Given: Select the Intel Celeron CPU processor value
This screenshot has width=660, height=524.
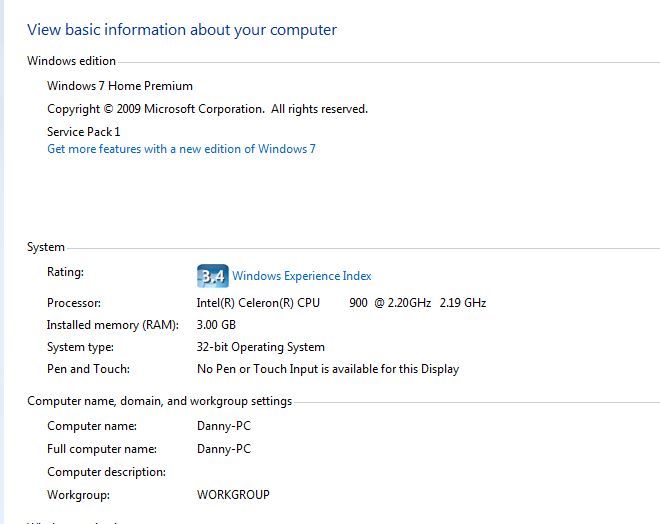Looking at the screenshot, I should pyautogui.click(x=341, y=303).
